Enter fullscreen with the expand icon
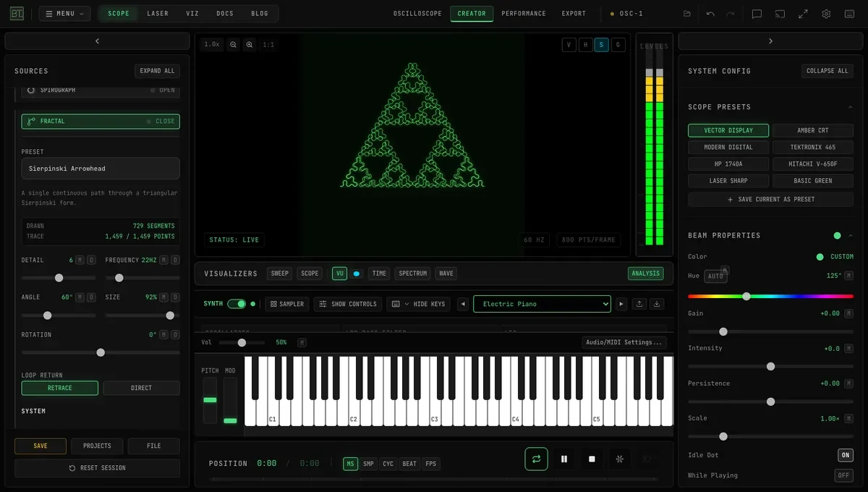 click(803, 14)
